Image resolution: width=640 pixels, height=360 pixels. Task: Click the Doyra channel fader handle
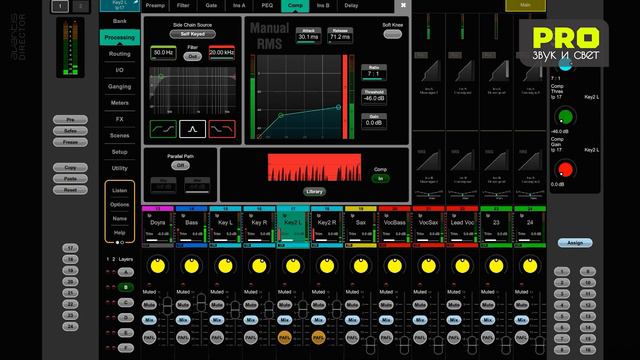pyautogui.click(x=167, y=306)
